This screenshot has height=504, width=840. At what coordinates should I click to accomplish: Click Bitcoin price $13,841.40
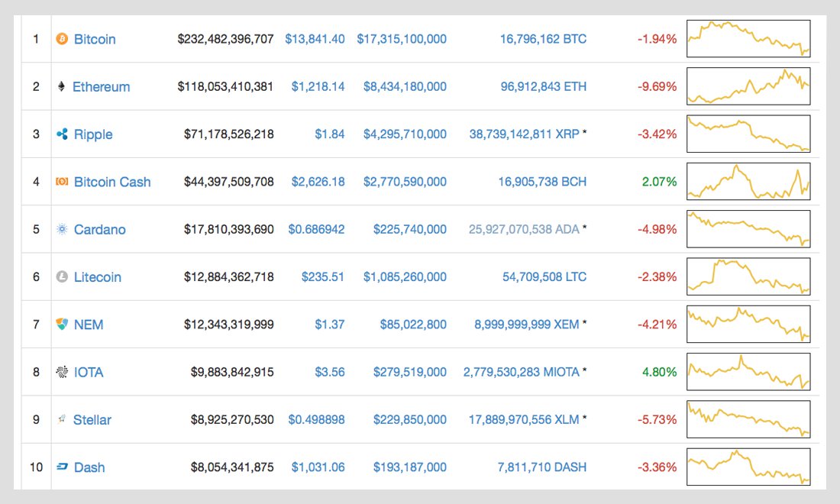click(x=315, y=39)
